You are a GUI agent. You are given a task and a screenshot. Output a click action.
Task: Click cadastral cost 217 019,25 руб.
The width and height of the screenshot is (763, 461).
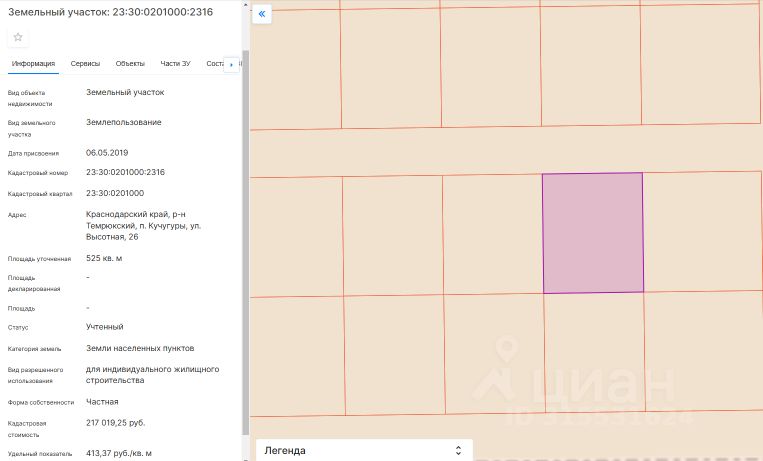115,423
